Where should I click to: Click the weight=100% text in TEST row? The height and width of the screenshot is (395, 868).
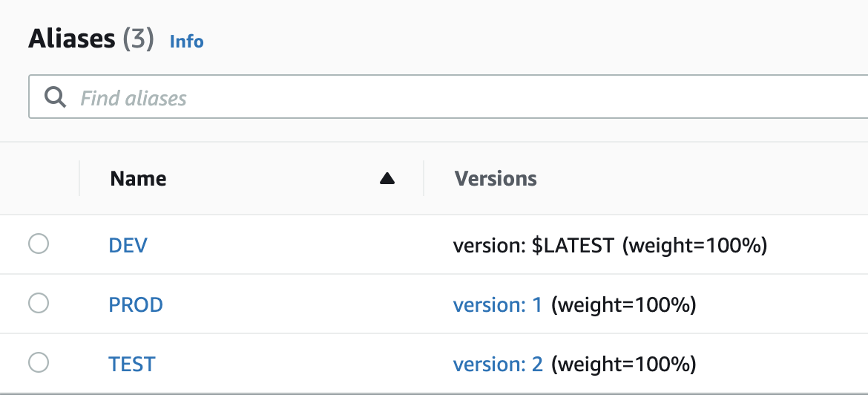coord(623,365)
